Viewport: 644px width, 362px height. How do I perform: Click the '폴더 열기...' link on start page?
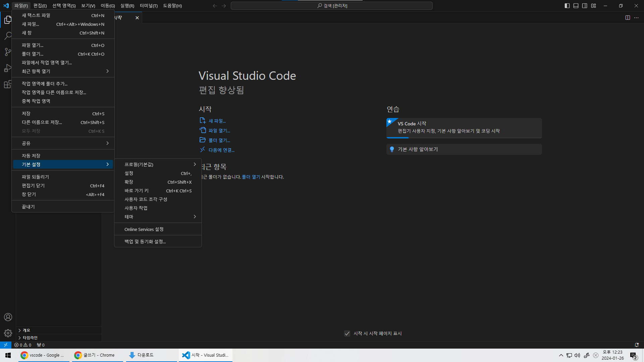219,140
